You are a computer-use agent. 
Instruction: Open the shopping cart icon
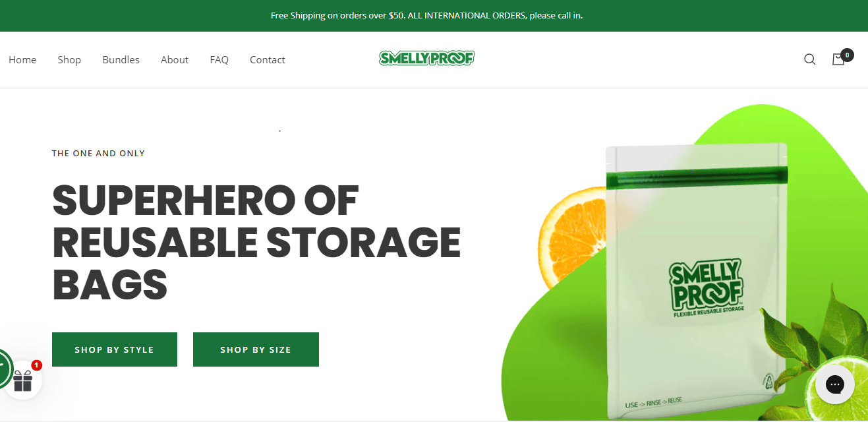[838, 59]
